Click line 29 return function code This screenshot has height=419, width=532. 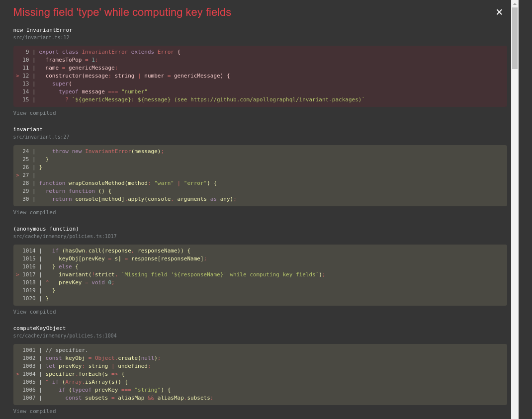(79, 191)
